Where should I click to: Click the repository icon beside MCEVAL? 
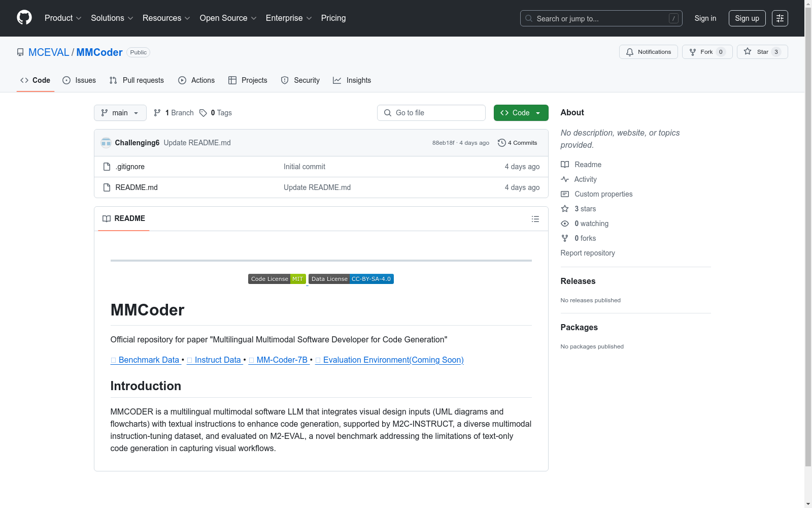pos(20,52)
